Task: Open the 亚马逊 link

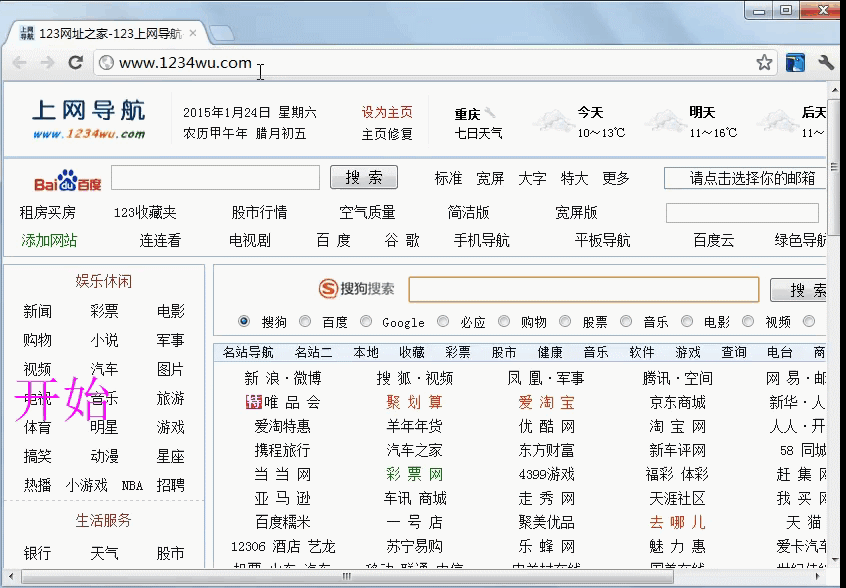Action: (282, 498)
